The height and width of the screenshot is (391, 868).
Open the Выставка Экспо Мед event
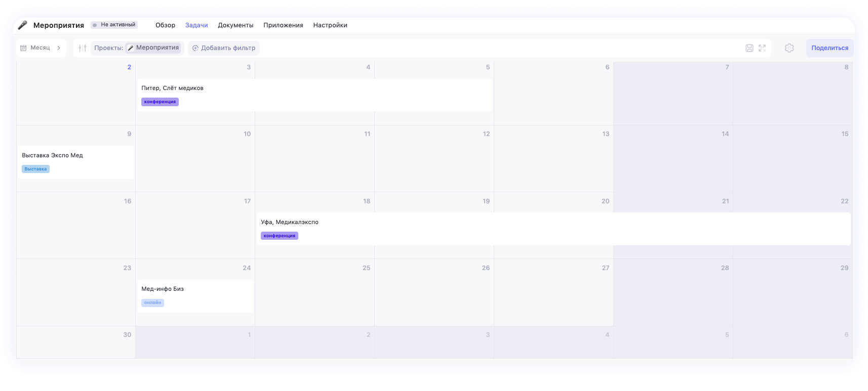52,156
